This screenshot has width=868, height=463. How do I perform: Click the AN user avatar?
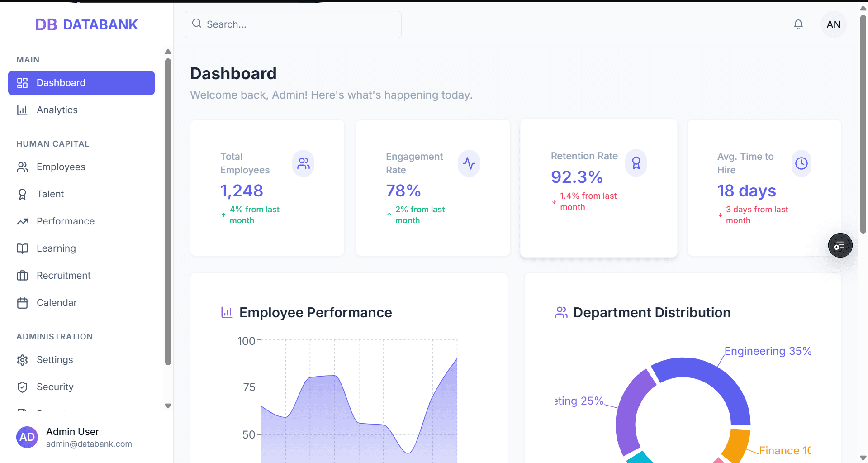(x=833, y=24)
